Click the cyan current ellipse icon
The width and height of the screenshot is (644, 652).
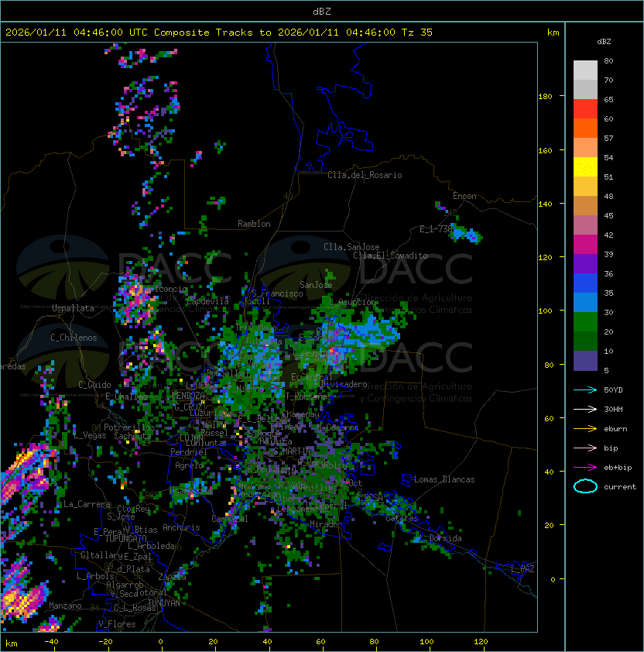click(x=585, y=486)
